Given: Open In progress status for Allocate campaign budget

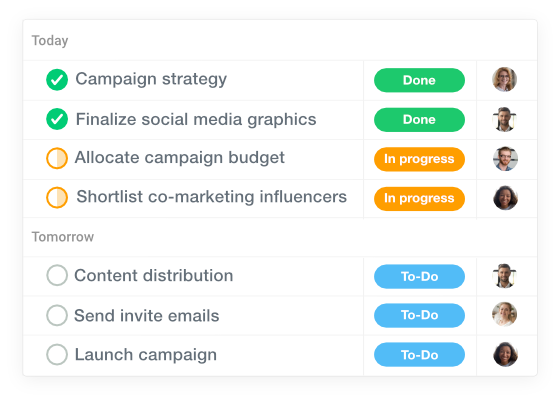Looking at the screenshot, I should tap(419, 159).
